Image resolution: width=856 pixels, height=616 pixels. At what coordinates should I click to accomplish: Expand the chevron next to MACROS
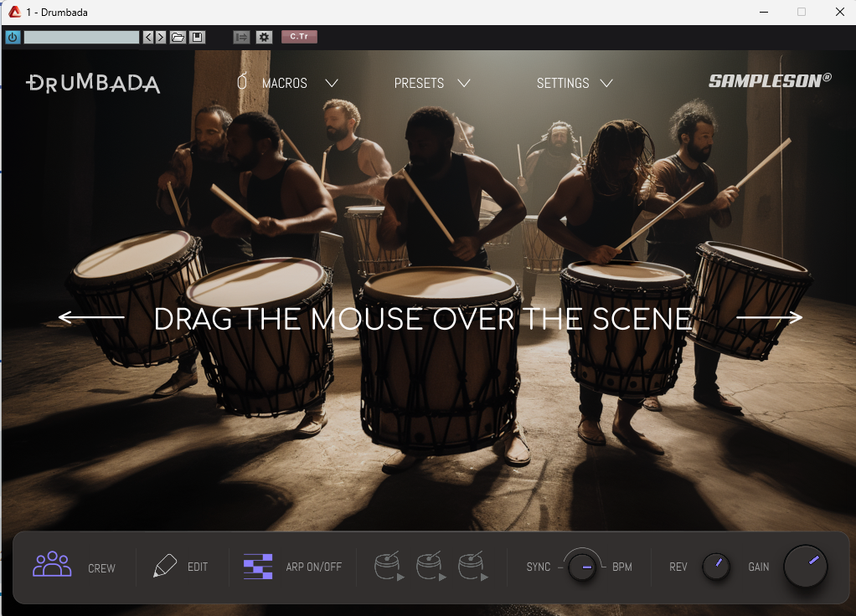click(332, 83)
